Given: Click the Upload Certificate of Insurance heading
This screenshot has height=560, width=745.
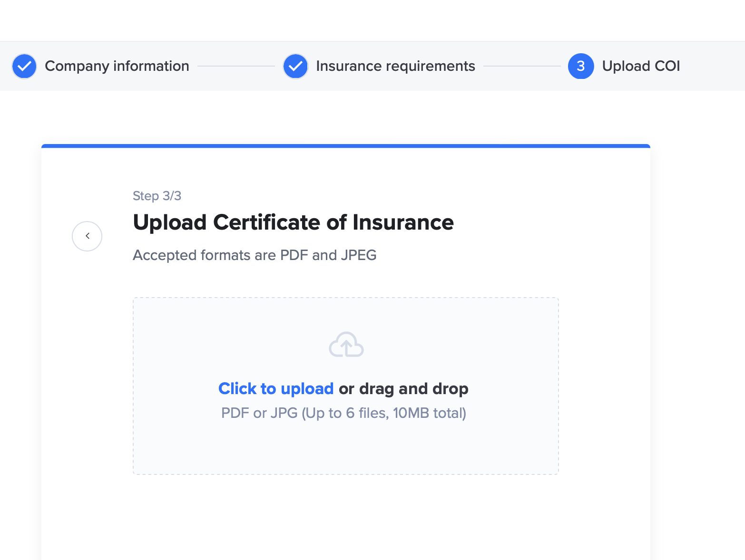Looking at the screenshot, I should pyautogui.click(x=293, y=222).
